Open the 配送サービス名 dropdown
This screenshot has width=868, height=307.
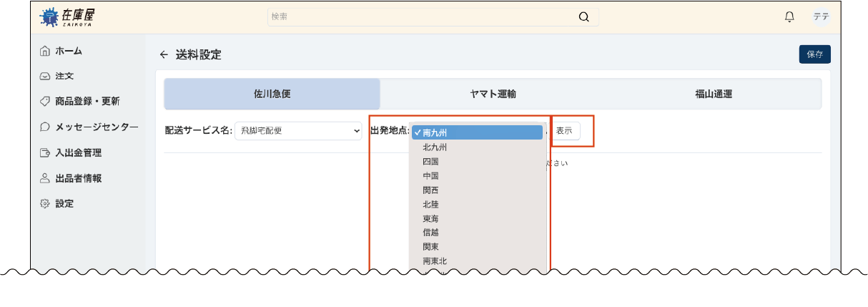tap(298, 131)
